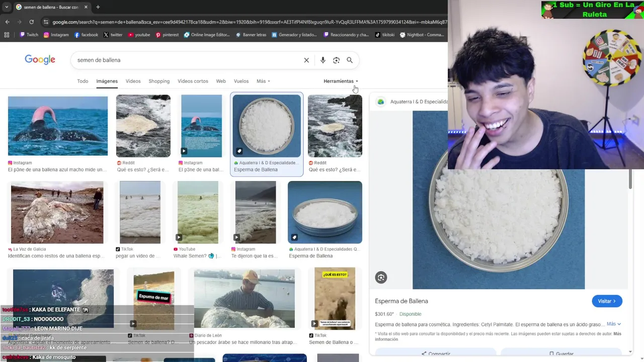Click 'Te dijeron que la es...' Instagram caption
The height and width of the screenshot is (362, 644).
pos(254,256)
